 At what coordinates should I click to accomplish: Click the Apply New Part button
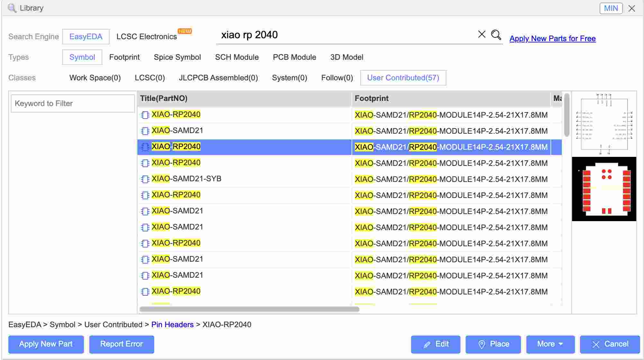pos(46,344)
